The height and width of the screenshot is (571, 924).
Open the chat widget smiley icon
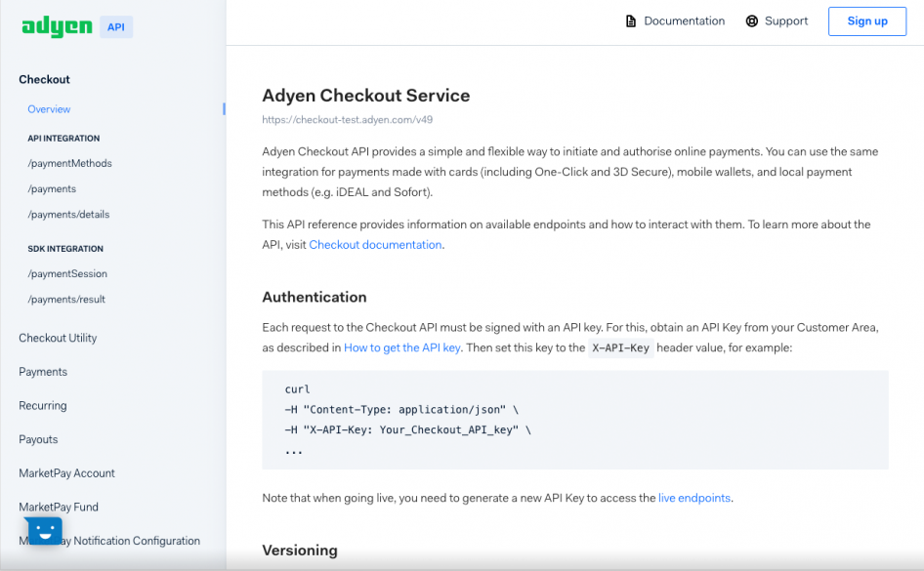point(44,530)
